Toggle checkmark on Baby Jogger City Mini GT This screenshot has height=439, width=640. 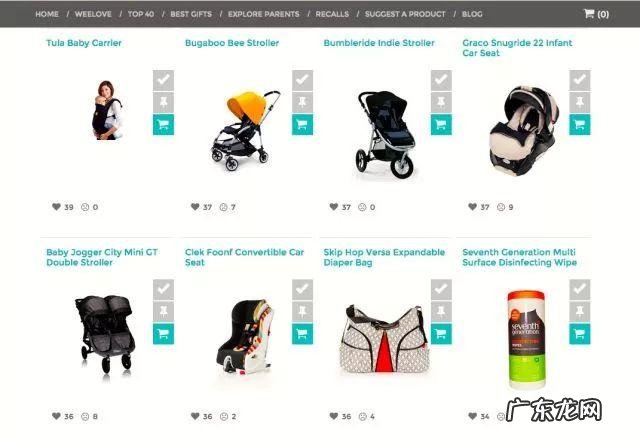point(163,290)
